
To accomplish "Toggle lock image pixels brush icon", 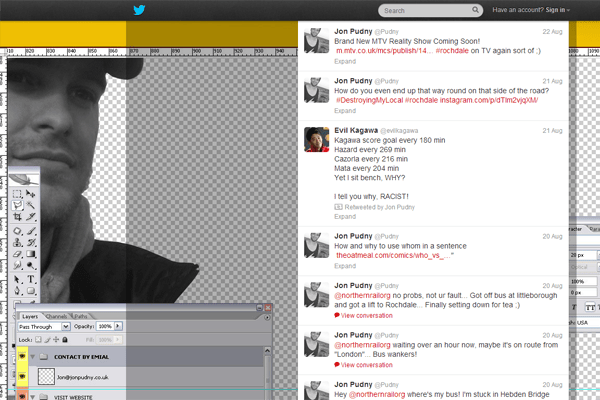I will pyautogui.click(x=47, y=339).
